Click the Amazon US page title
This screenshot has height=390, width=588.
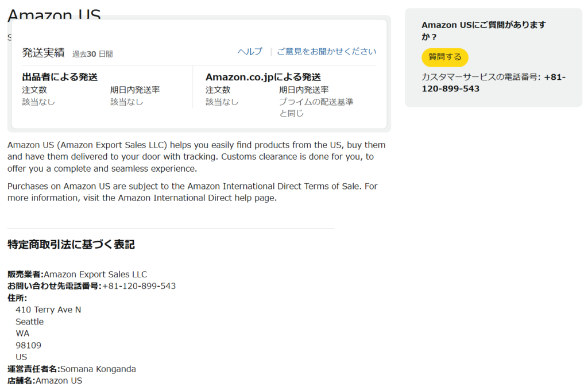tap(54, 14)
